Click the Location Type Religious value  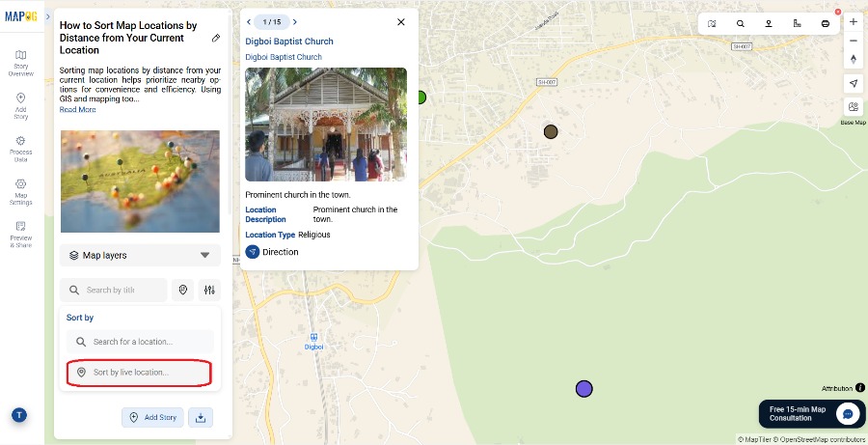(313, 235)
